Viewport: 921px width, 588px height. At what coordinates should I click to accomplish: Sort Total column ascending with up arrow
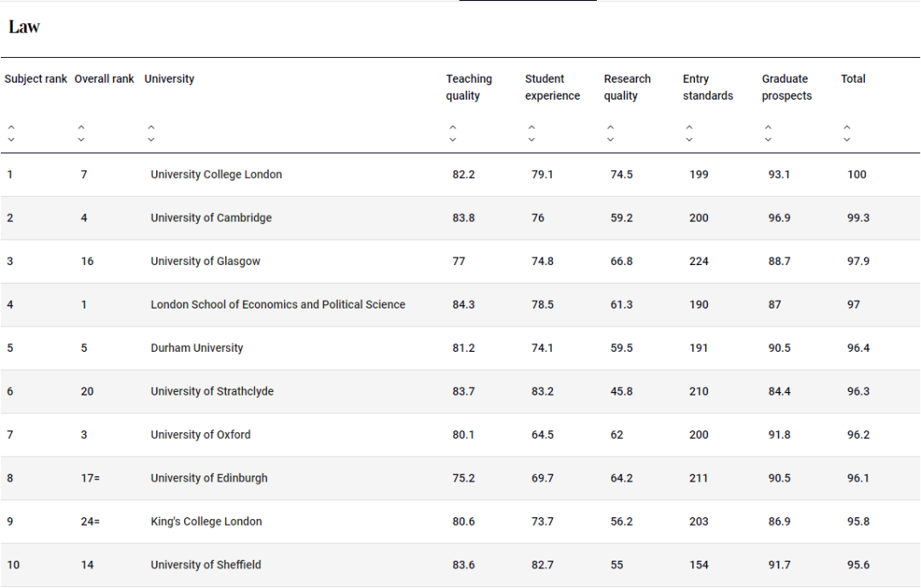click(x=847, y=128)
